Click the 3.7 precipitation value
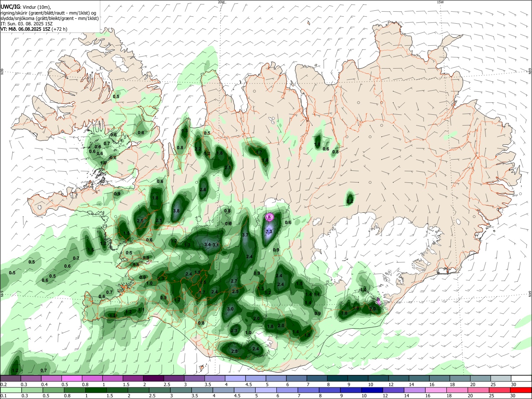Image resolution: width=532 pixels, height=399 pixels. pos(245,235)
